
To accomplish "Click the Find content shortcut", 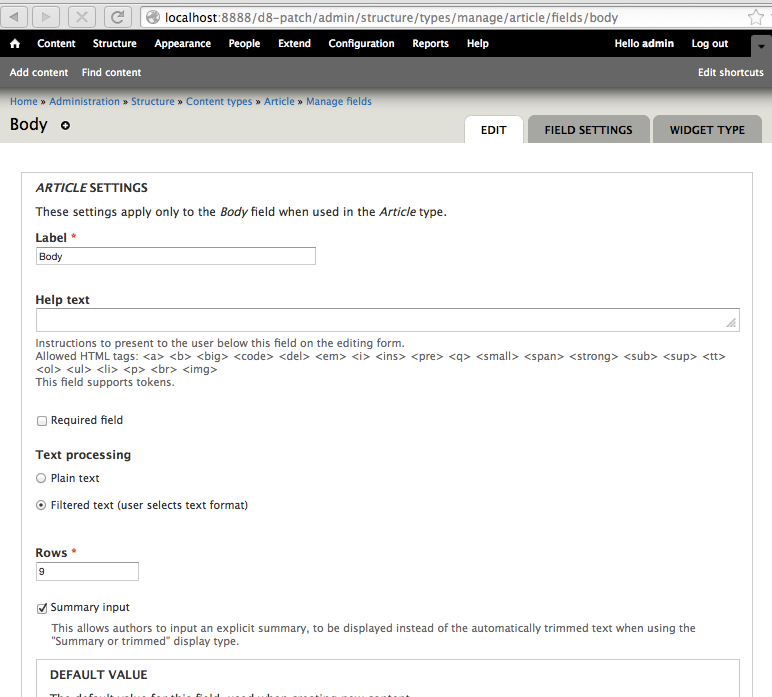I will (111, 72).
